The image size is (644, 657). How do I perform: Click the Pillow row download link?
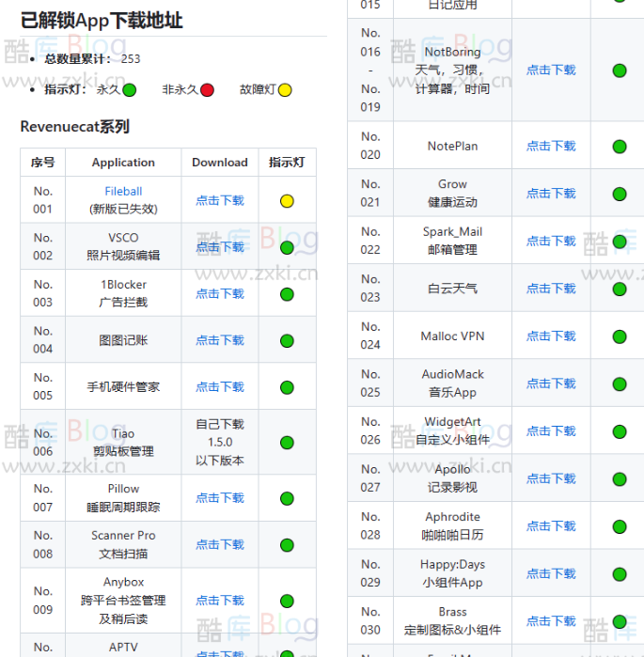(x=220, y=498)
